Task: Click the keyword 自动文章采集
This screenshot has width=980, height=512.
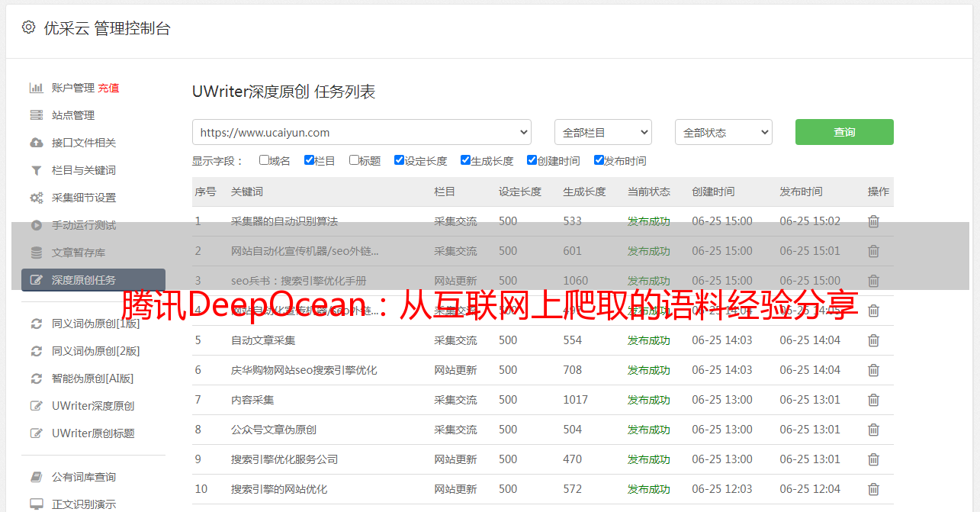Action: pyautogui.click(x=263, y=340)
